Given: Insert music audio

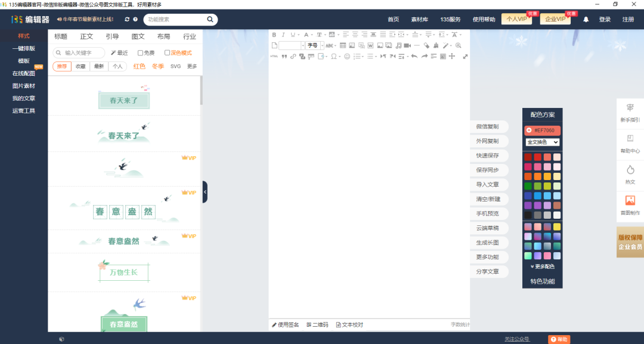Looking at the screenshot, I should (x=398, y=45).
